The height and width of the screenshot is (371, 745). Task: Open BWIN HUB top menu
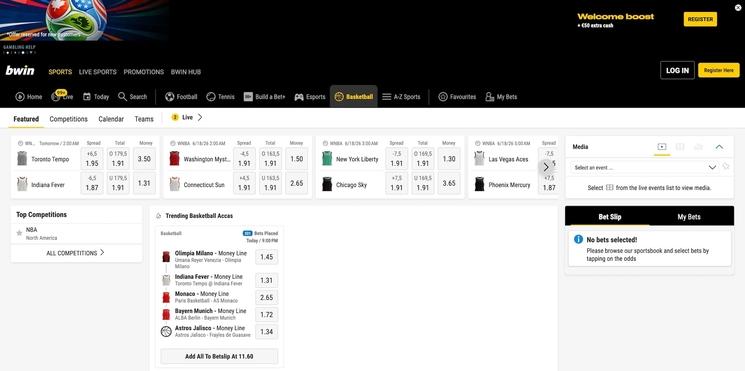(x=186, y=72)
